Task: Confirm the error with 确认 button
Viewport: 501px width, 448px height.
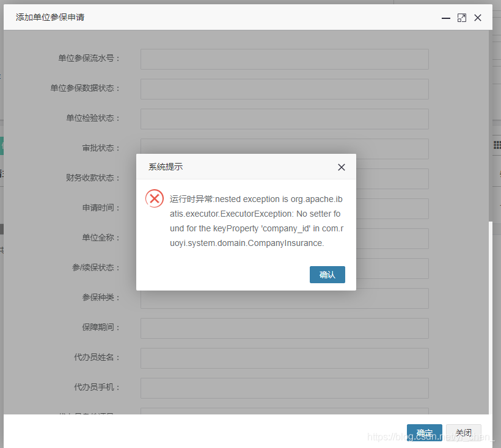Action: 327,275
